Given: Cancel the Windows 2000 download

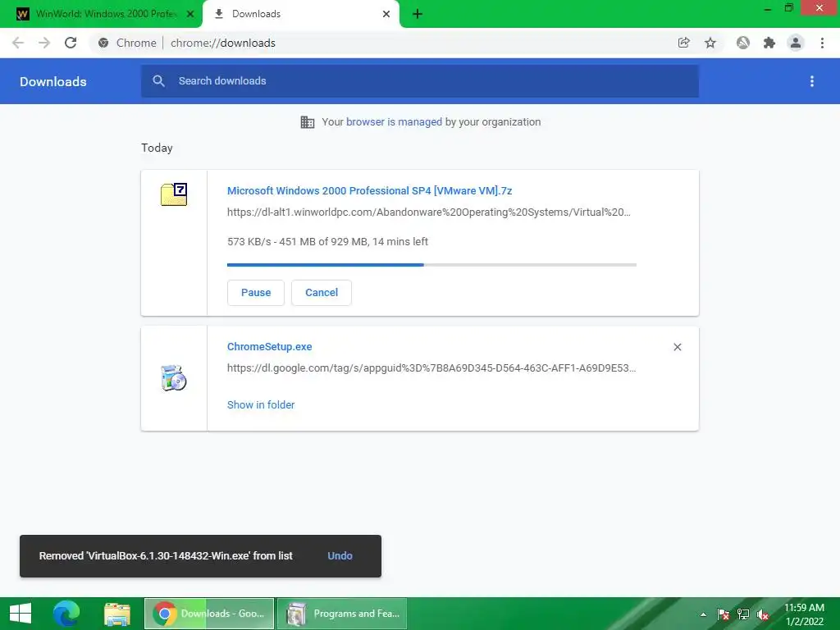Looking at the screenshot, I should pos(322,293).
